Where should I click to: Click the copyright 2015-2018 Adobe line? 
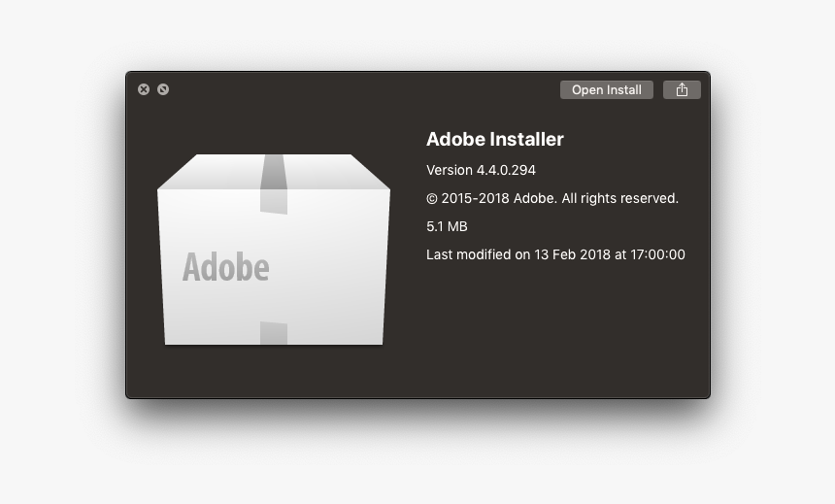552,198
